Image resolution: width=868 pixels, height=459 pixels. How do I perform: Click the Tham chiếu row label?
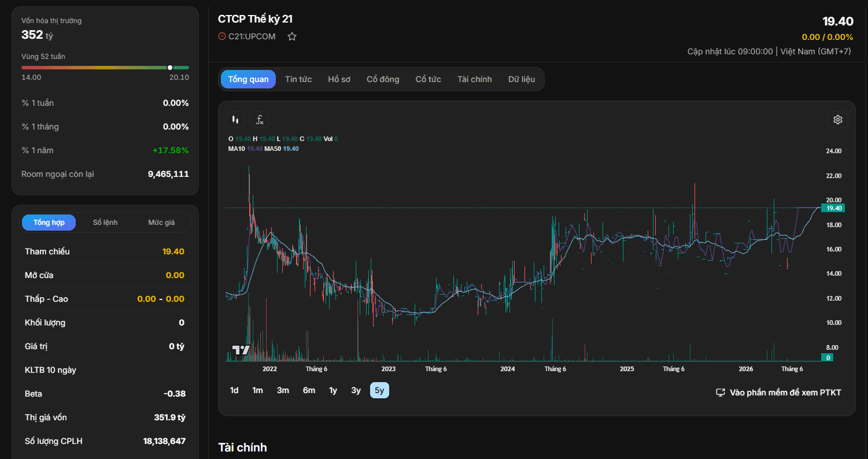(47, 251)
